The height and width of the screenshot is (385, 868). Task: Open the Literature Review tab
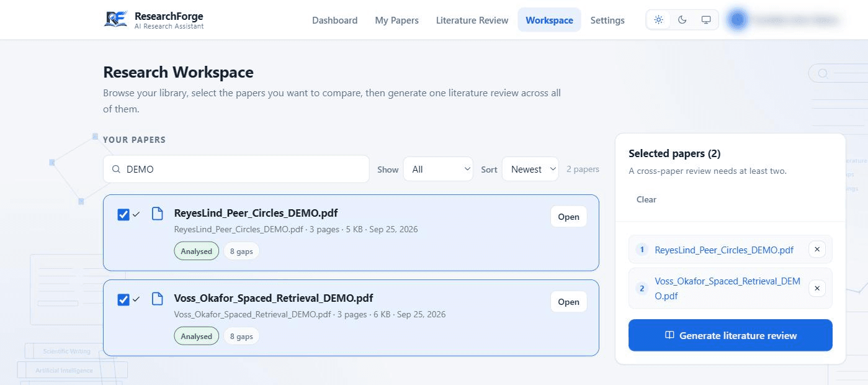(472, 20)
